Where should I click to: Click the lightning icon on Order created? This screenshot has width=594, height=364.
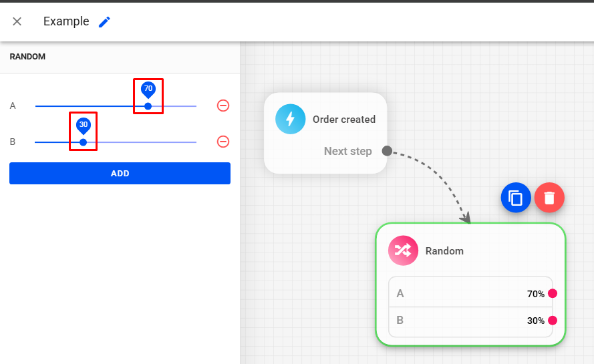tap(290, 120)
